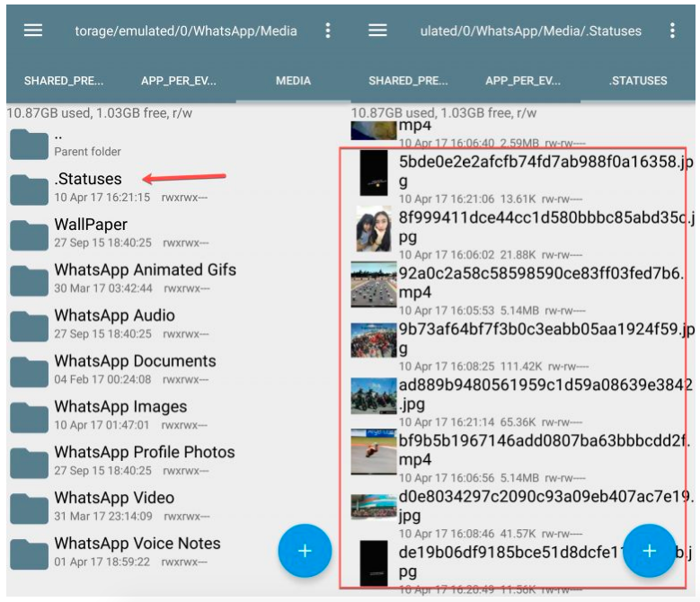Select details line showing 65.36K size
This screenshot has width=700, height=602.
[491, 422]
